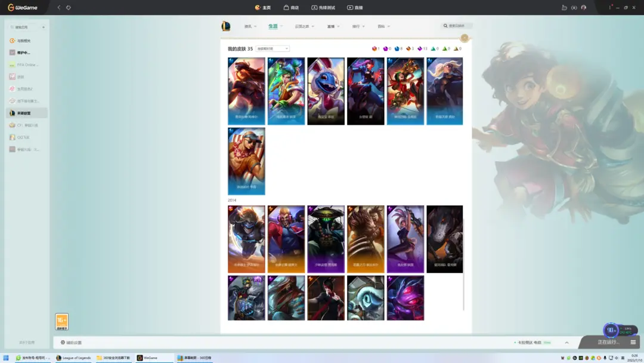Open the 先锋测试 tab
The width and height of the screenshot is (644, 363).
[323, 7]
